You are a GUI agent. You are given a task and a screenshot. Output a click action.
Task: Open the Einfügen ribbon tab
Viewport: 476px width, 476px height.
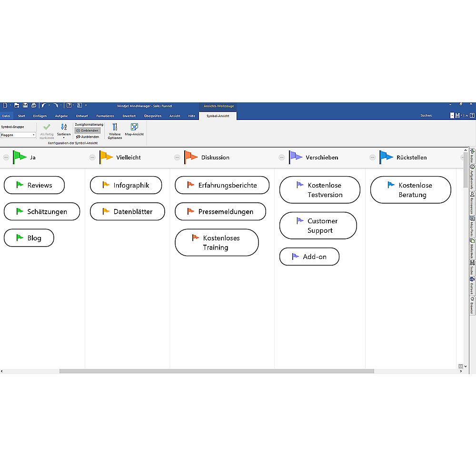(x=40, y=116)
